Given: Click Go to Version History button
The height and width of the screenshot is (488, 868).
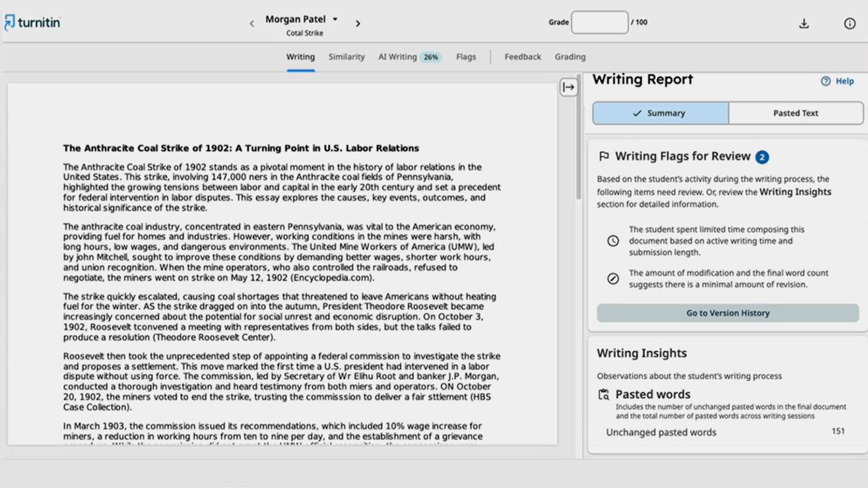Looking at the screenshot, I should (x=728, y=313).
